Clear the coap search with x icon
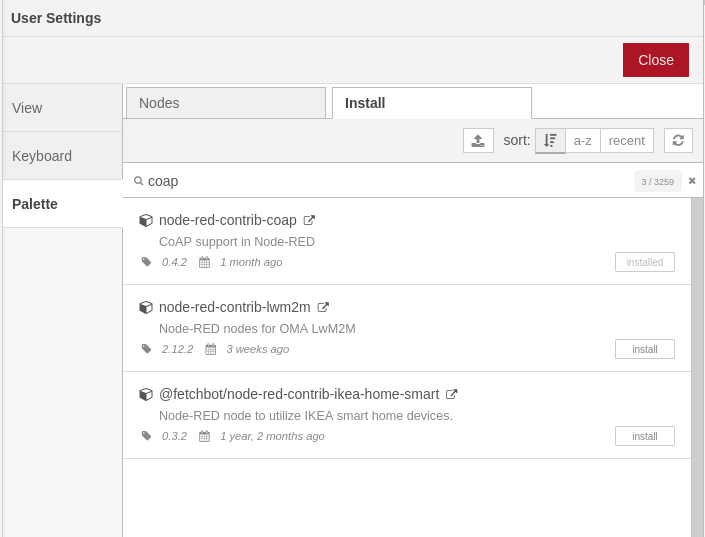This screenshot has height=537, width=705. coord(692,181)
